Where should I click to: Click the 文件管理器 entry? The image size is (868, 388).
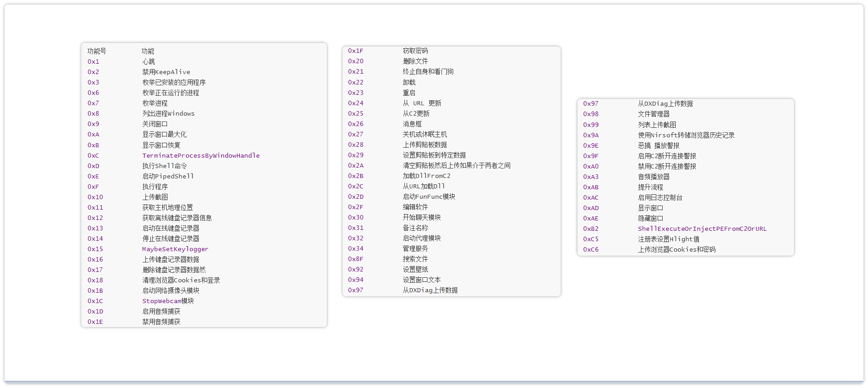point(654,114)
